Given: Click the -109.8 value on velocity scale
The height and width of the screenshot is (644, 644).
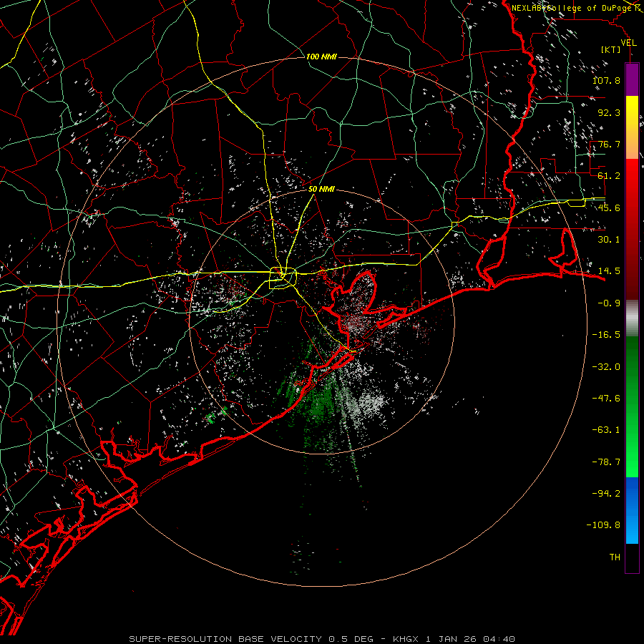Looking at the screenshot, I should [x=603, y=525].
